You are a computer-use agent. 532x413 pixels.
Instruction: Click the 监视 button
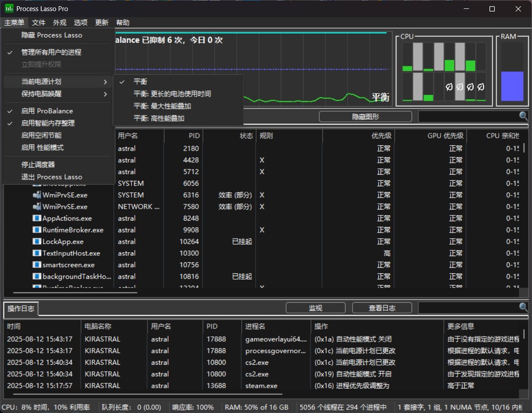click(315, 308)
